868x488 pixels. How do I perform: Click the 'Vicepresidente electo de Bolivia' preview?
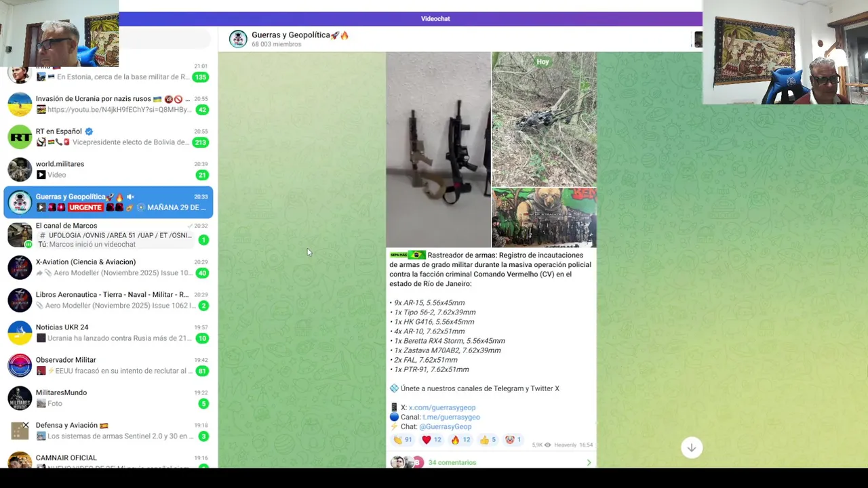point(130,142)
